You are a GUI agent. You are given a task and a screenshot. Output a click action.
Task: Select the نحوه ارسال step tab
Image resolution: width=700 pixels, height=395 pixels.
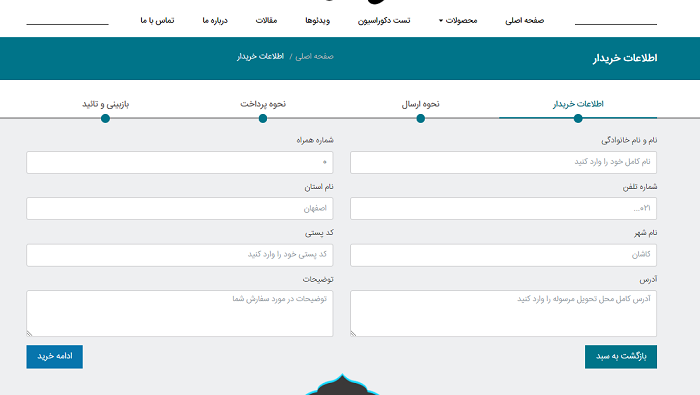[421, 104]
